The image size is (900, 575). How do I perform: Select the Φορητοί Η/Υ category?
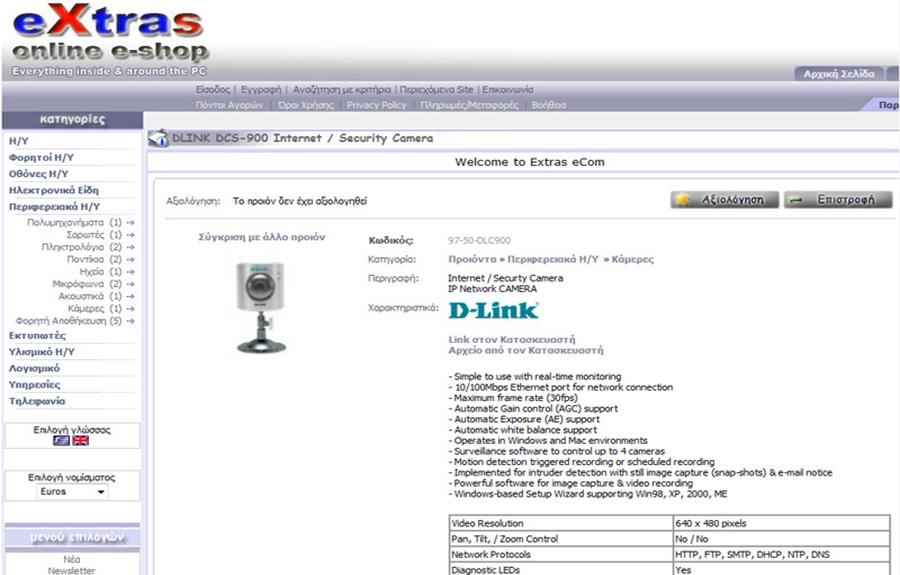click(x=41, y=157)
